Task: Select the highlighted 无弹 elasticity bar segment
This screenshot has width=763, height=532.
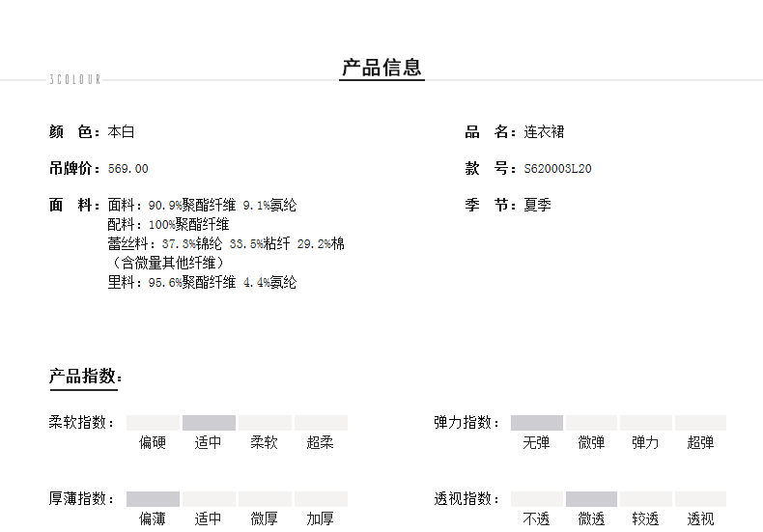Action: [x=537, y=423]
